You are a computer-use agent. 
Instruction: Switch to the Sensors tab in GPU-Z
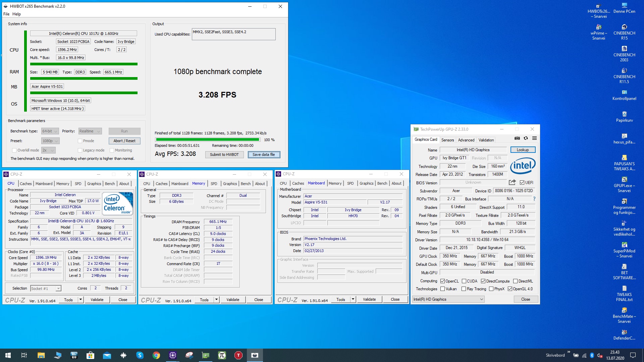(447, 140)
